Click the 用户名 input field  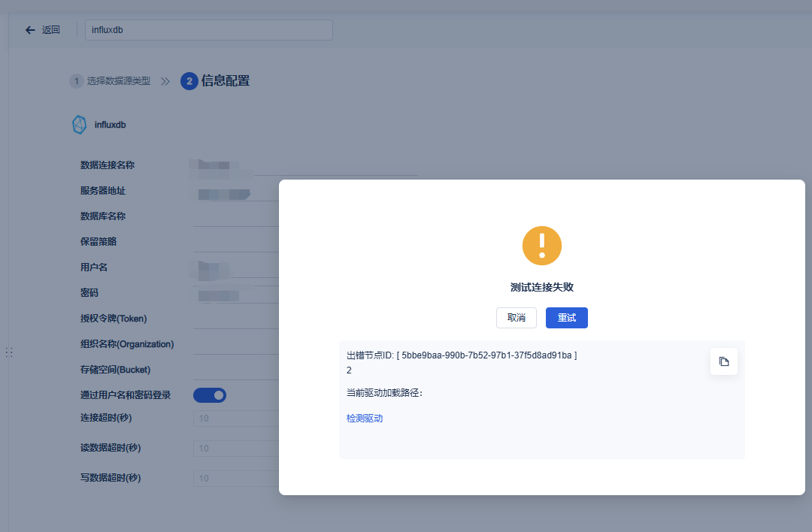click(235, 268)
